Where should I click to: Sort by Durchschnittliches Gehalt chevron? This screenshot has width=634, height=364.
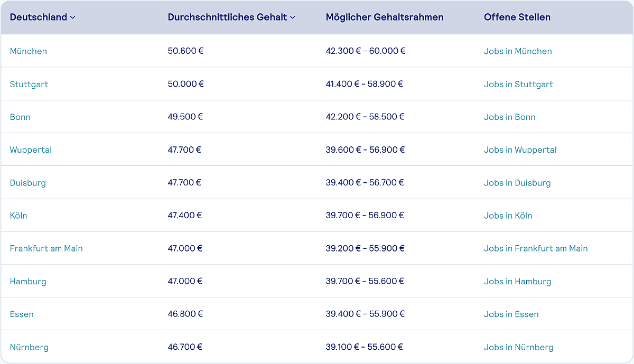point(292,17)
